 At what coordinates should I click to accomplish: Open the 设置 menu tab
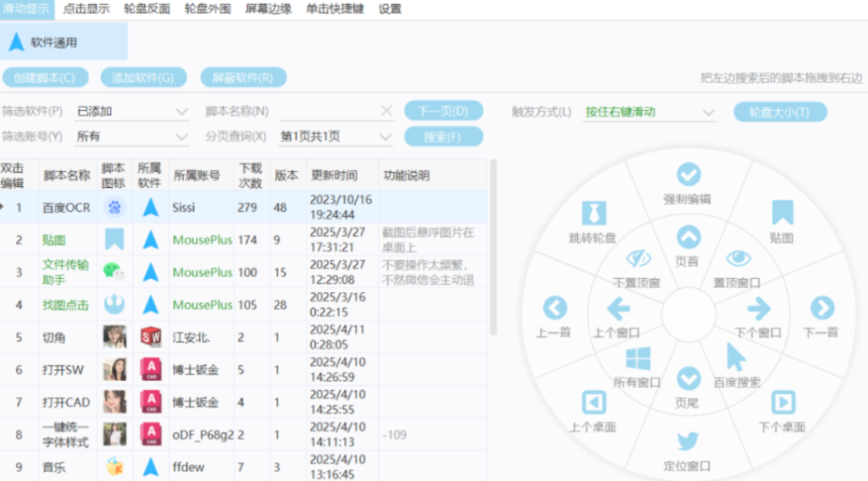point(390,9)
